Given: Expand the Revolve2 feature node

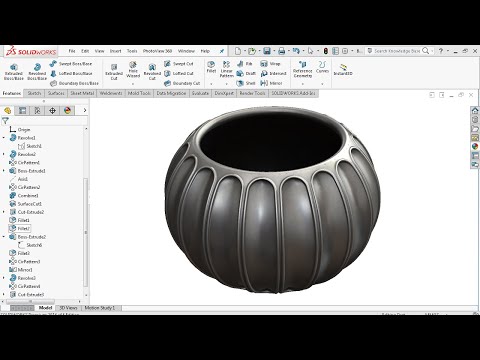Looking at the screenshot, I should tap(4, 154).
